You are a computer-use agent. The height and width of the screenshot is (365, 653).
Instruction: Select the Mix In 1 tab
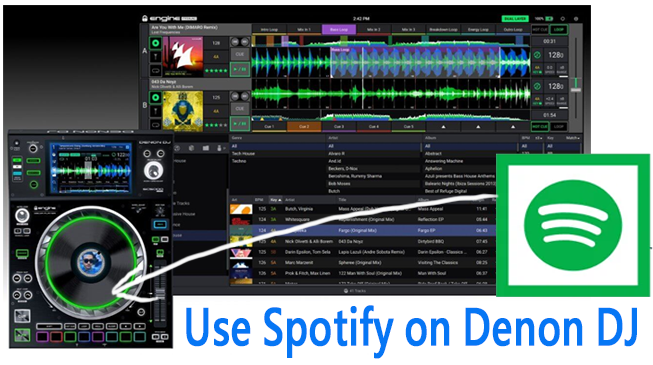click(304, 30)
